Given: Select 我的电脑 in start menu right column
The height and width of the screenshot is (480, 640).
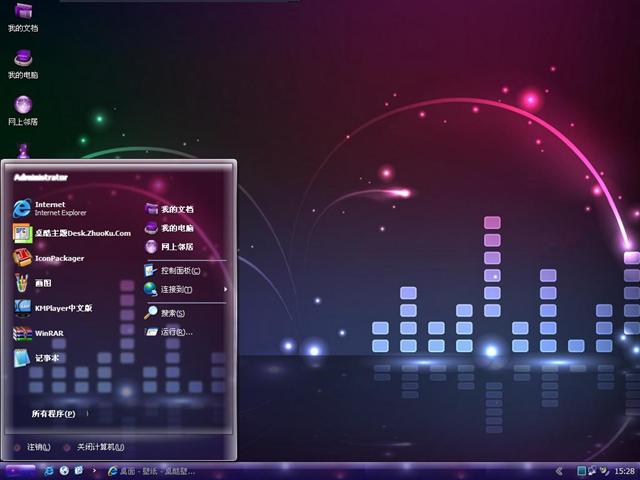Looking at the screenshot, I should (x=169, y=228).
